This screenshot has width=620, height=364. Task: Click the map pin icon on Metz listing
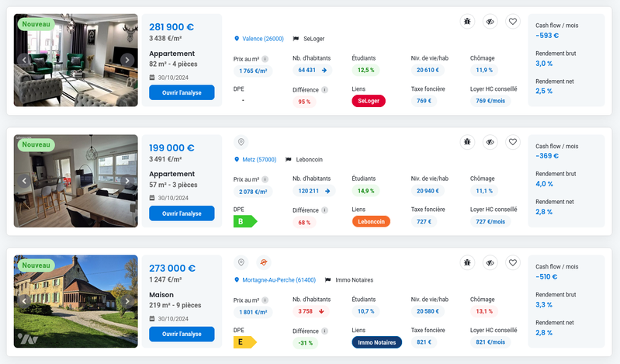point(241,142)
